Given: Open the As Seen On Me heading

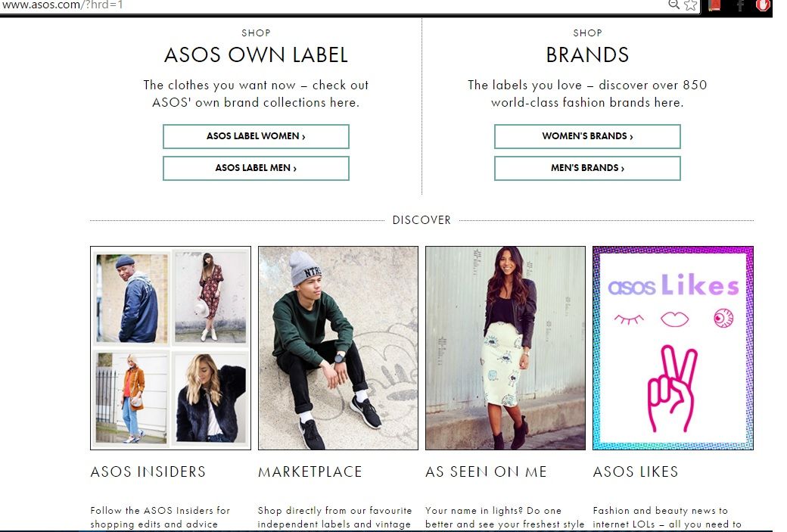Looking at the screenshot, I should (x=486, y=471).
